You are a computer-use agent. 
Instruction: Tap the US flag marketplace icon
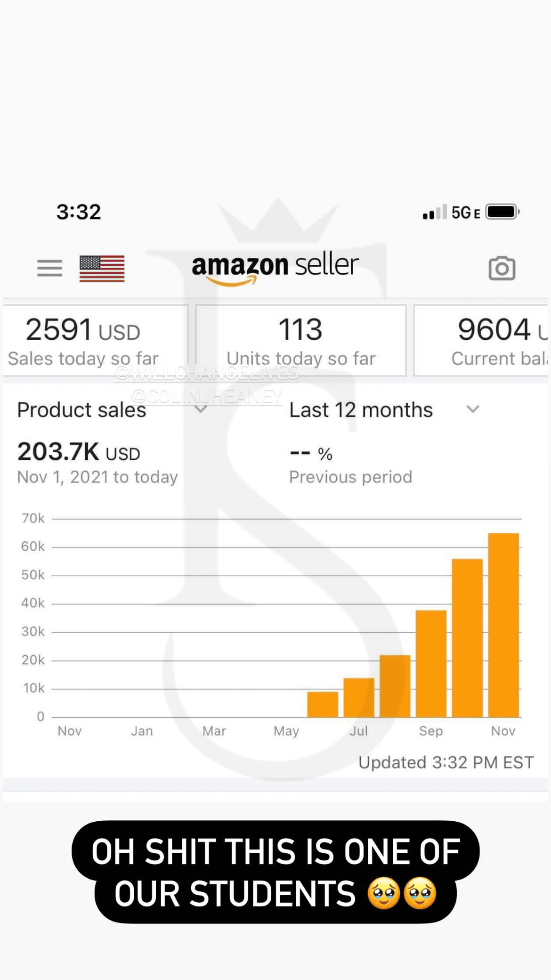coord(102,268)
